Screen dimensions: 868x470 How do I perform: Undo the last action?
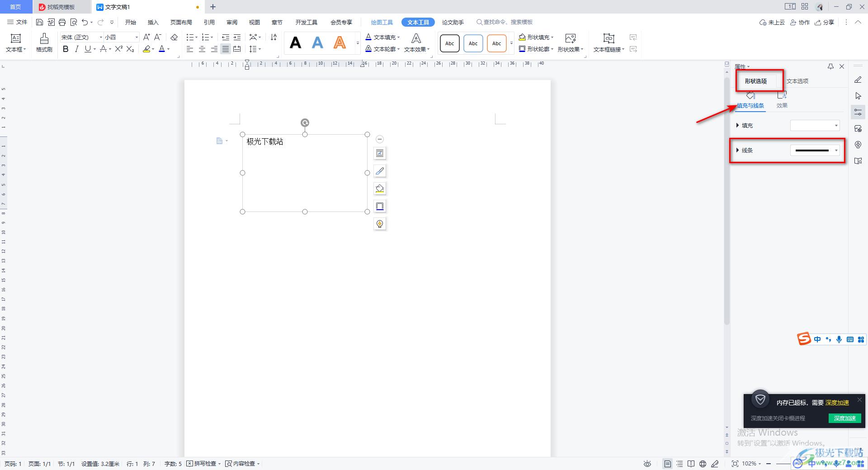click(x=85, y=22)
